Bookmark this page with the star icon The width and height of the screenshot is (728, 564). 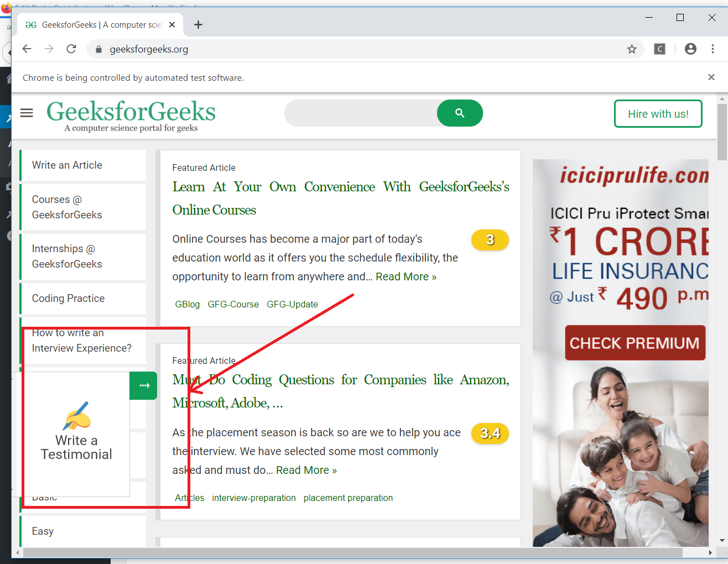tap(632, 49)
